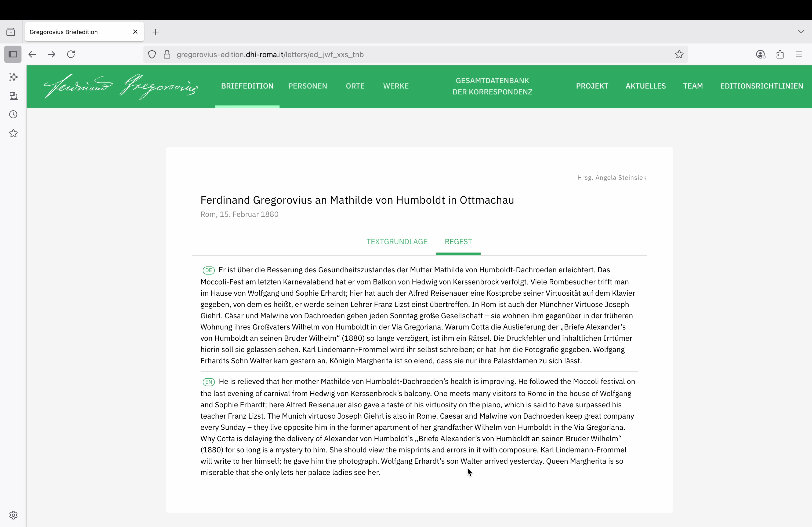Switch to the REGEST tab
The width and height of the screenshot is (812, 527).
coord(458,242)
